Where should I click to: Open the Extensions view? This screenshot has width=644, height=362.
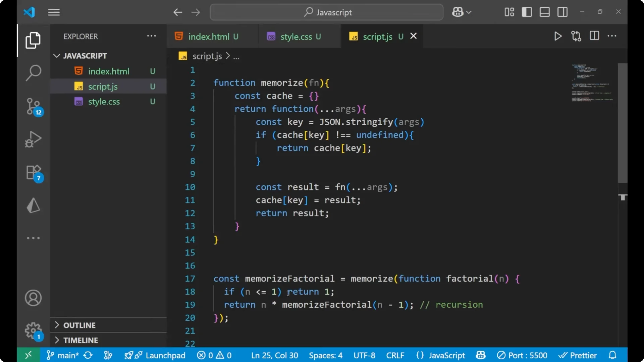pos(33,172)
